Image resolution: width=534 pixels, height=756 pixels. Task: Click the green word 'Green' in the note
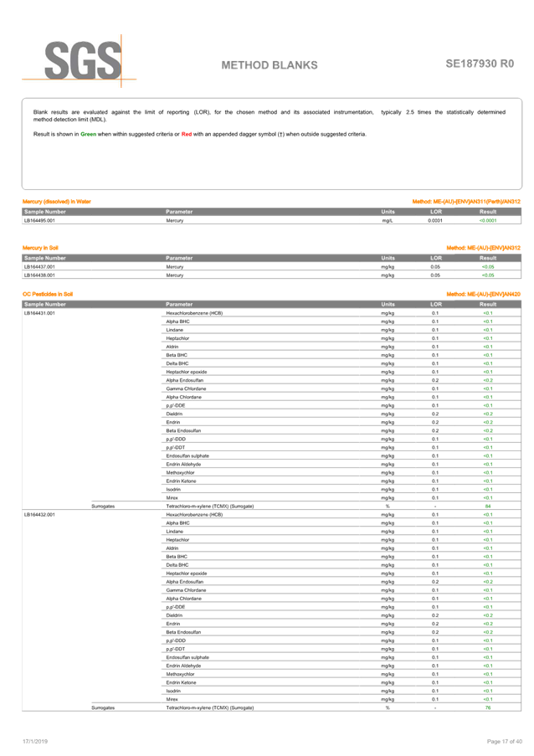coord(88,134)
